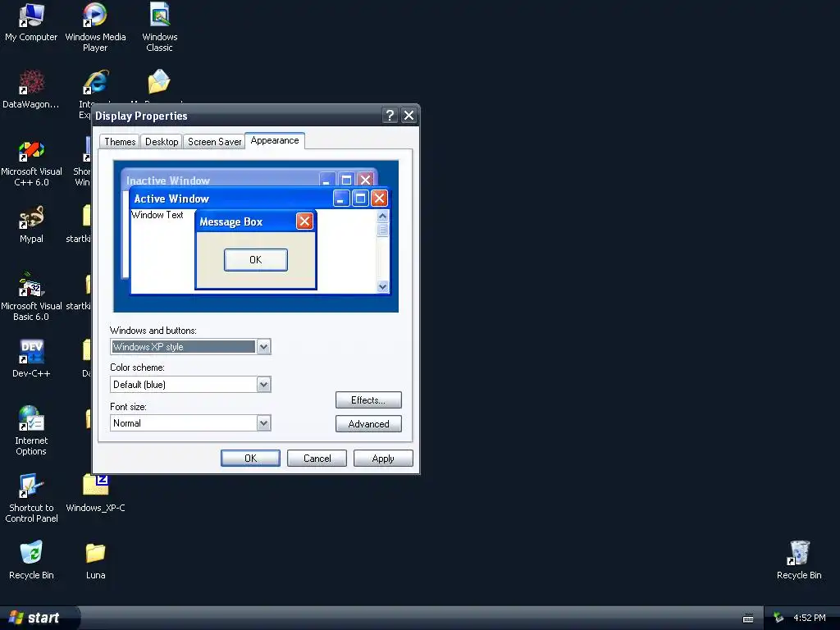Click the on-screen keyboard taskbar icon
The image size is (840, 630).
748,619
